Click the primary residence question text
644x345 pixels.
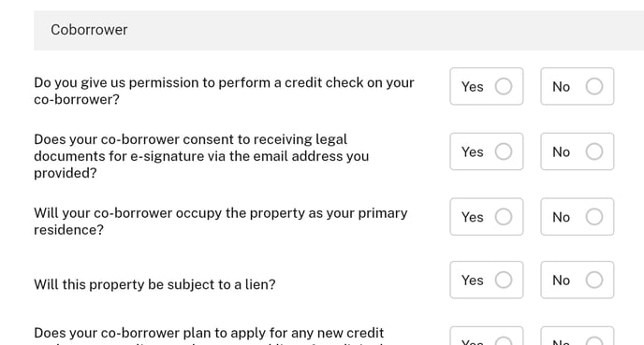221,221
